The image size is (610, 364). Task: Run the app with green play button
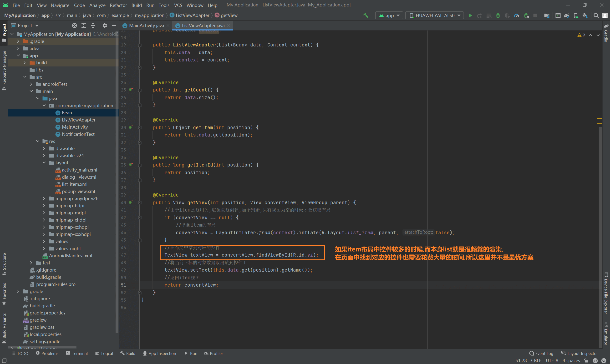[x=470, y=15]
